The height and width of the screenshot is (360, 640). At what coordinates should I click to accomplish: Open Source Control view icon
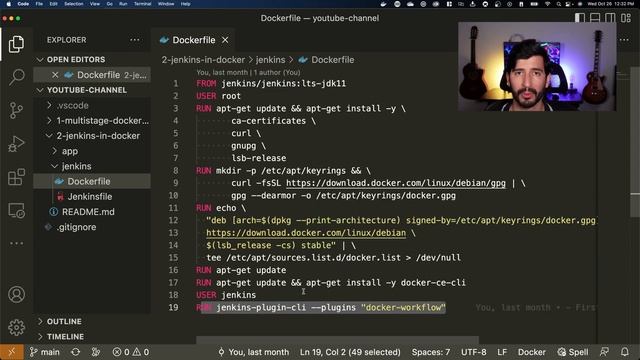[x=16, y=110]
